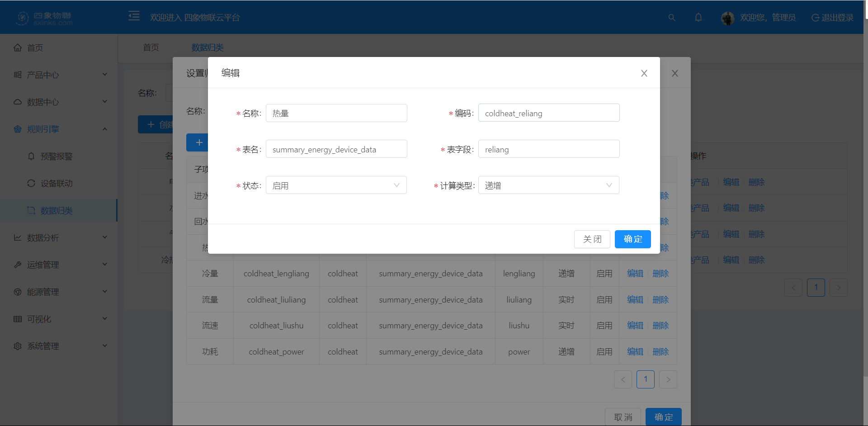Click the search magnifier icon in header
The width and height of the screenshot is (868, 426).
(672, 18)
